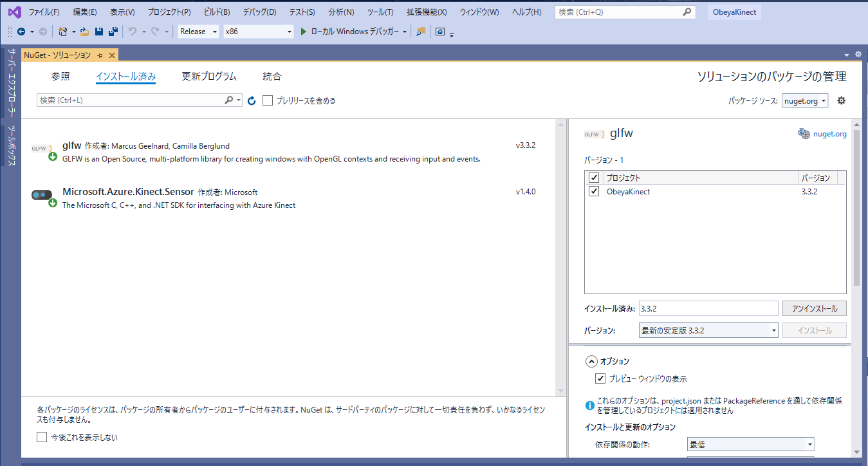Toggle the include prerelease checkbox
The width and height of the screenshot is (868, 466).
268,100
